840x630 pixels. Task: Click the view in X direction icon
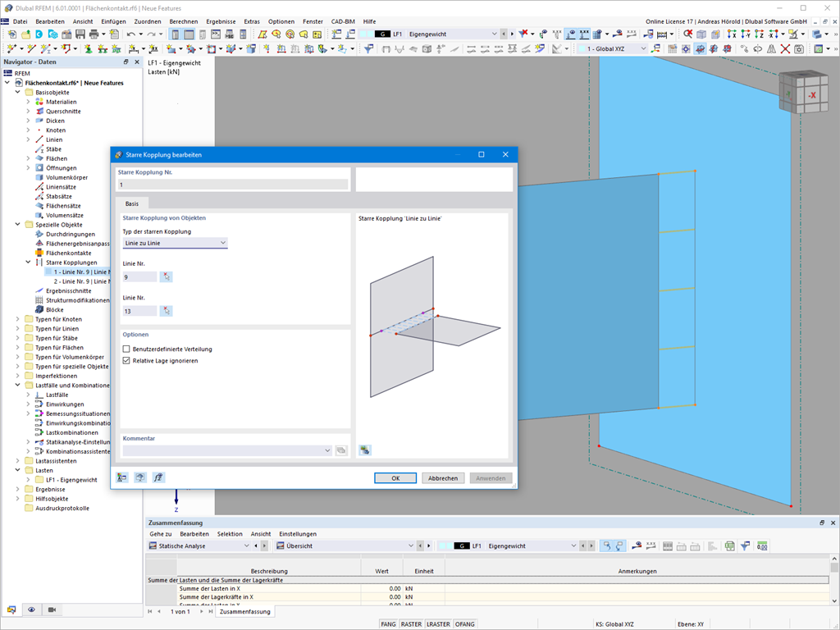point(732,34)
